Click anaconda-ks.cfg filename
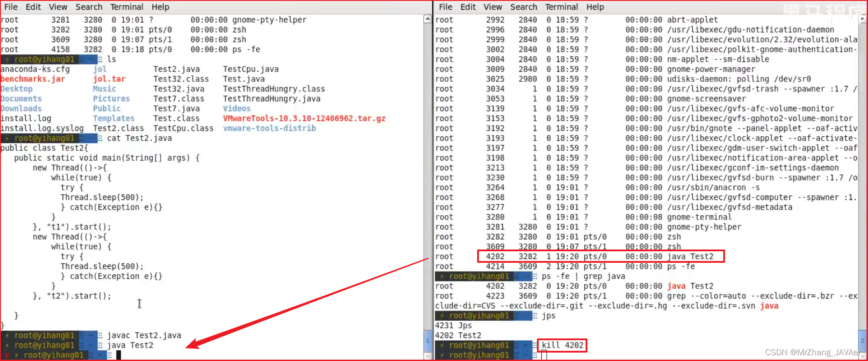Image resolution: width=868 pixels, height=361 pixels. [x=35, y=69]
